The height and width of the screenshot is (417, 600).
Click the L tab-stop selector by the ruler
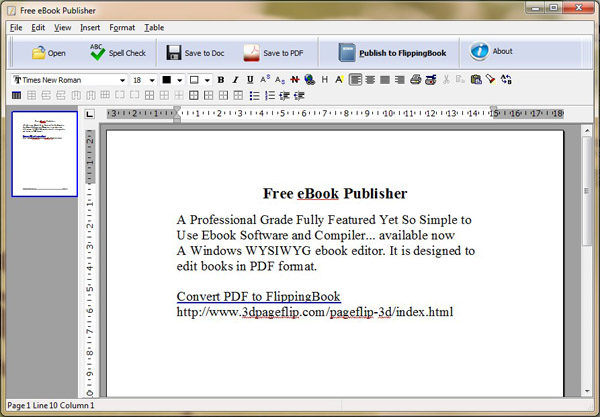(90, 114)
